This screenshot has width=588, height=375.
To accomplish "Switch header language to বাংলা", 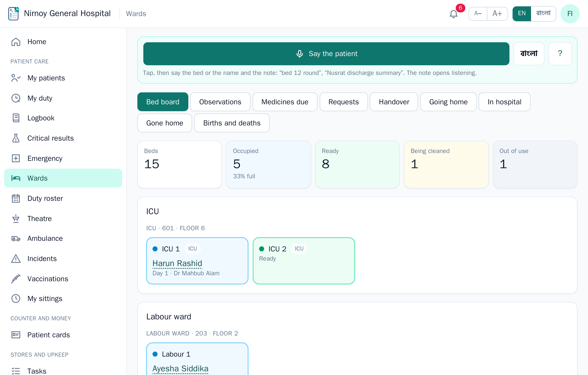I will pos(543,13).
